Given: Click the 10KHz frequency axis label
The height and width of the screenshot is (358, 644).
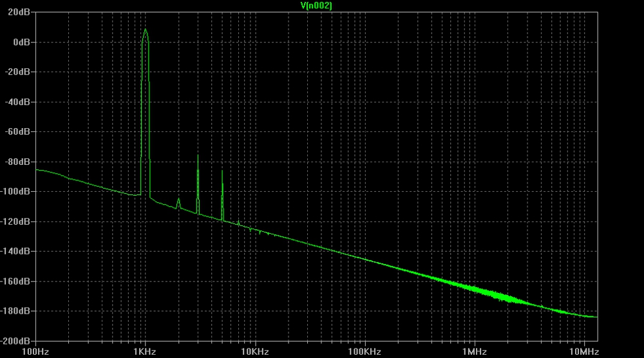Looking at the screenshot, I should [254, 352].
